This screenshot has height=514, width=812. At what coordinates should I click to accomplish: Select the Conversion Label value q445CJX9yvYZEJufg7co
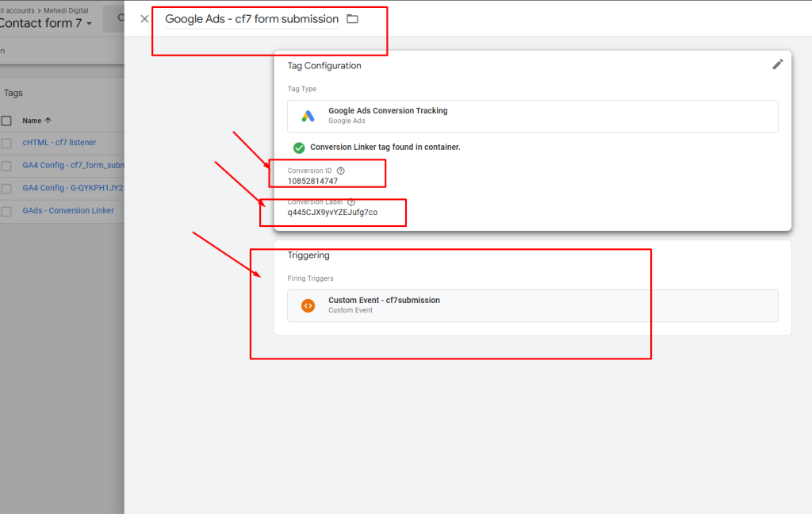click(332, 213)
